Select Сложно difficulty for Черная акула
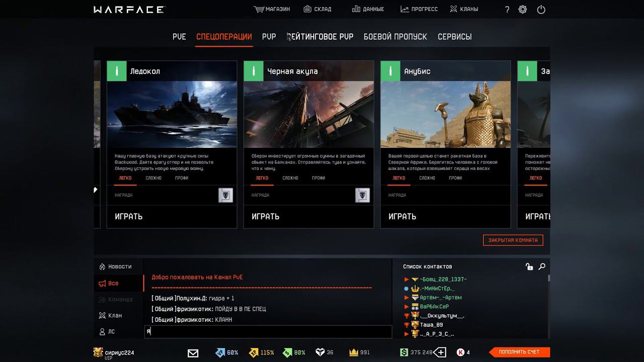The image size is (644, 362). pyautogui.click(x=290, y=178)
